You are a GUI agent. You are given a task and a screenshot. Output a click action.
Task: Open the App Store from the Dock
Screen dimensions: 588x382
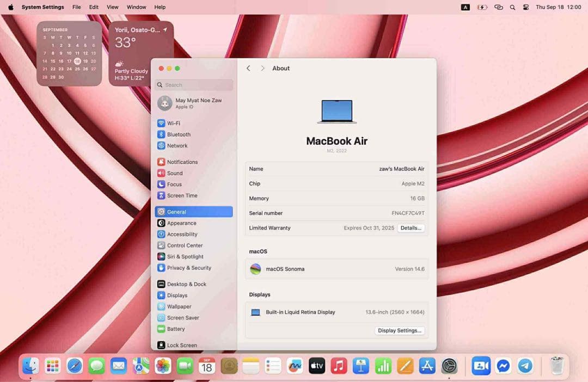tap(428, 366)
